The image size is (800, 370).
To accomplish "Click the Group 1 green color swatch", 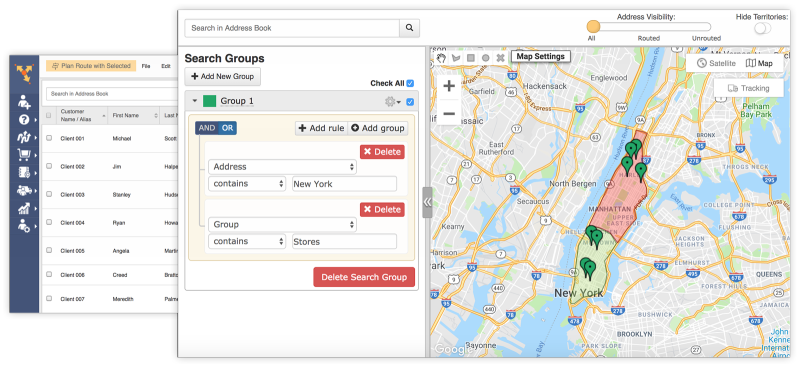I will click(x=209, y=101).
